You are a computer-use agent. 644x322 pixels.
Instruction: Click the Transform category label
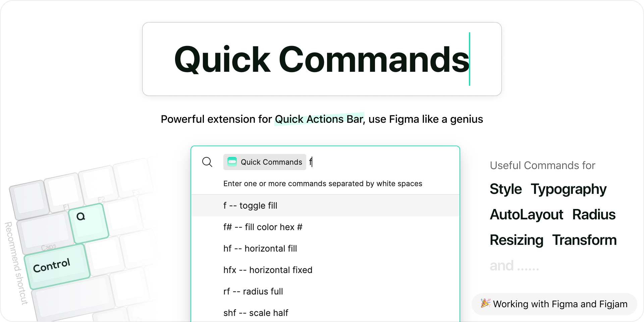coord(585,240)
